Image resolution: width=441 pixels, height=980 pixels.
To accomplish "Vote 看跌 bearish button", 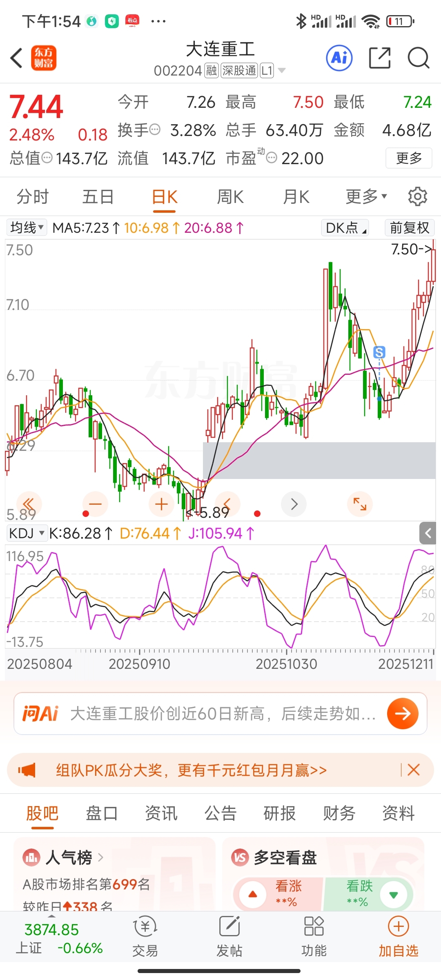I will click(x=368, y=894).
